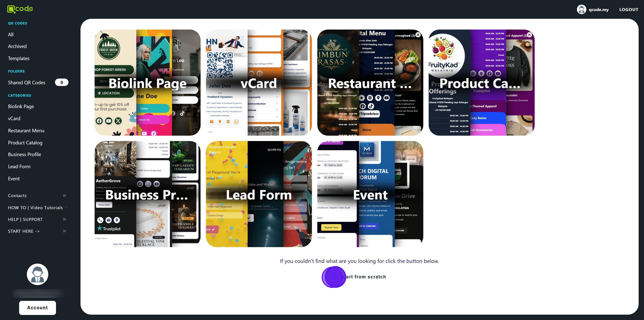Click LOGOUT link
This screenshot has height=320, width=644.
coord(629,10)
